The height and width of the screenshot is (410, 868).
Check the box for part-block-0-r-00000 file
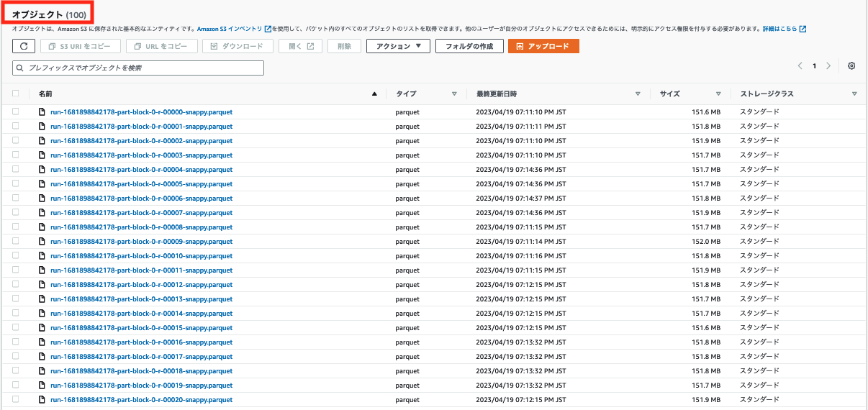point(16,112)
